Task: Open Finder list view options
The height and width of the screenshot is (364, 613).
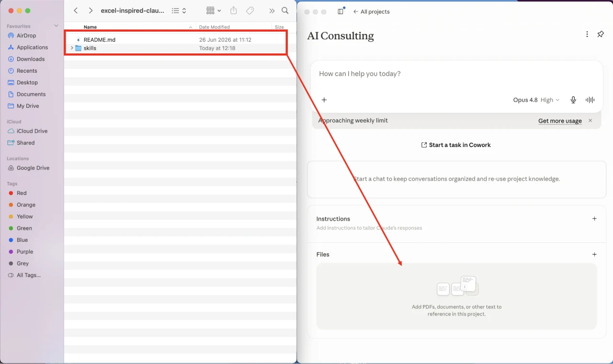Action: (x=179, y=11)
